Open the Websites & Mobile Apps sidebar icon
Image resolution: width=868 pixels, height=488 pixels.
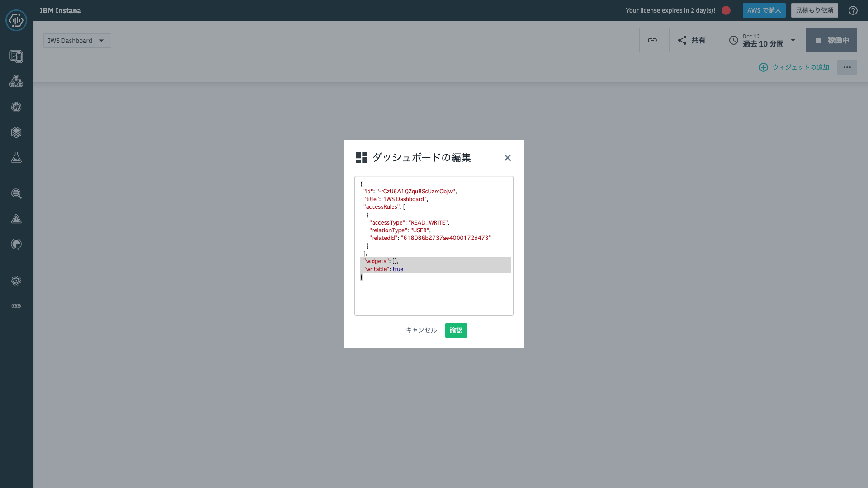click(16, 56)
